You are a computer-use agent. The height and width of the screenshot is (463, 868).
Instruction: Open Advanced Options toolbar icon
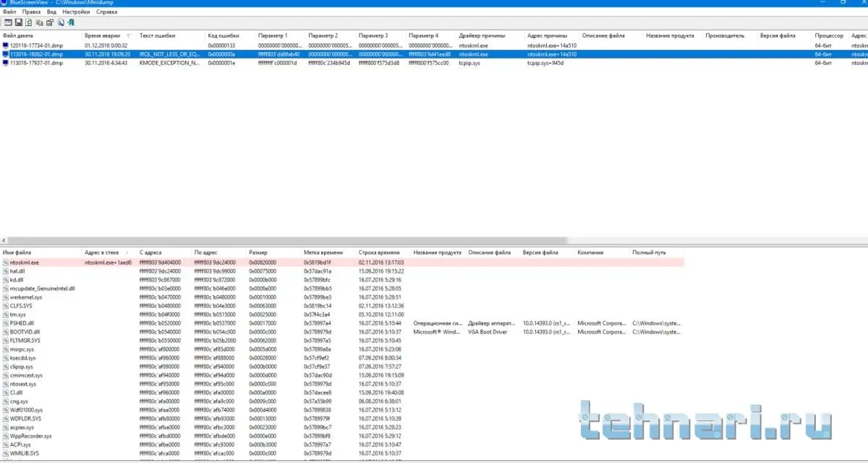[8, 22]
